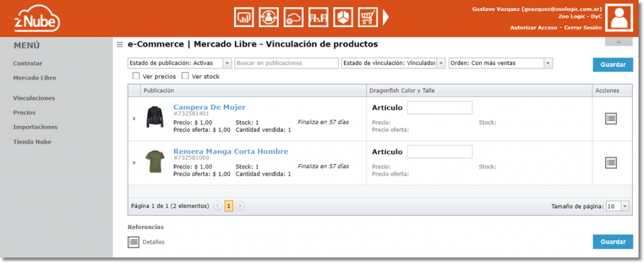Click Página 1 de 1 (2 elementos) text
The image size is (644, 263).
(x=170, y=206)
